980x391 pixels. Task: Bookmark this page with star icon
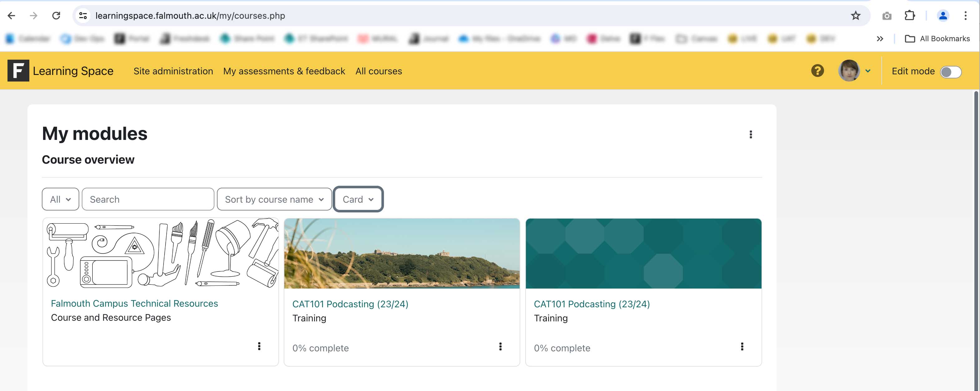click(x=855, y=16)
